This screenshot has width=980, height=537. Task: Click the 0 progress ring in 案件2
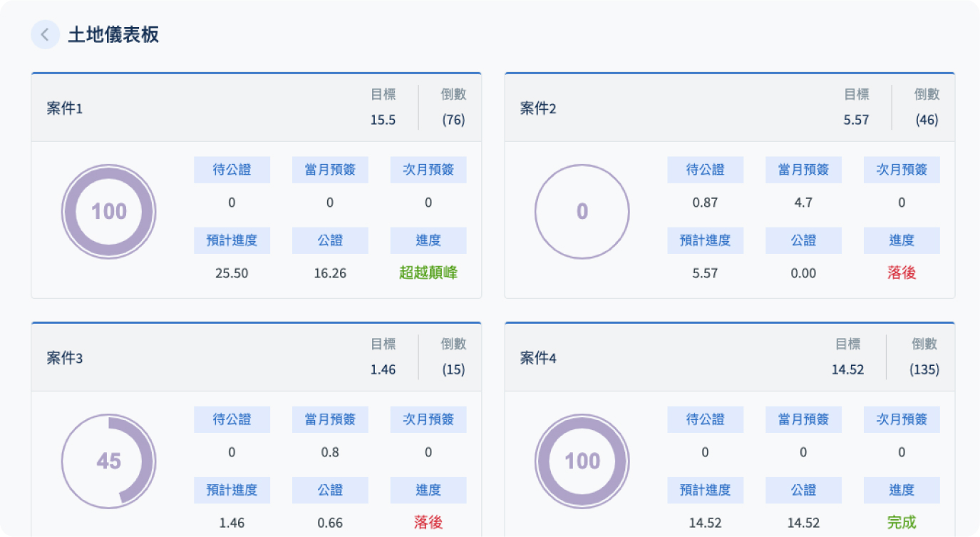[x=582, y=212]
